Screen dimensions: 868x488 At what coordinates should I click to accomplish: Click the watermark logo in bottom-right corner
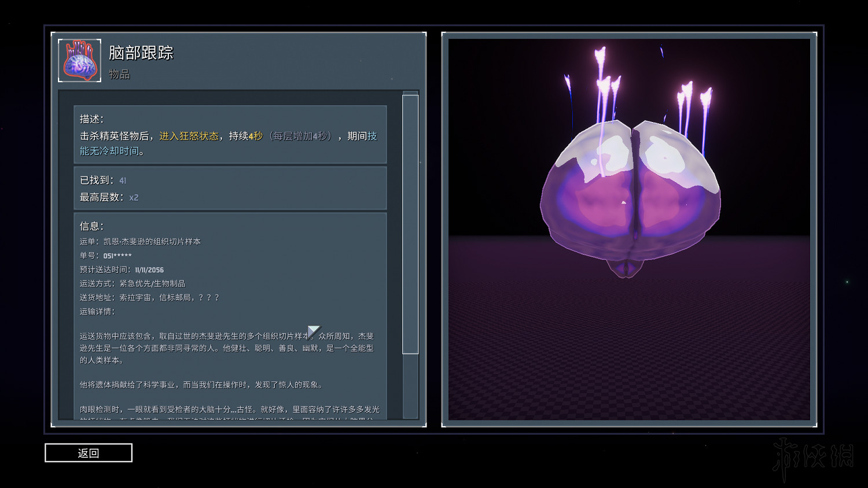[813, 458]
